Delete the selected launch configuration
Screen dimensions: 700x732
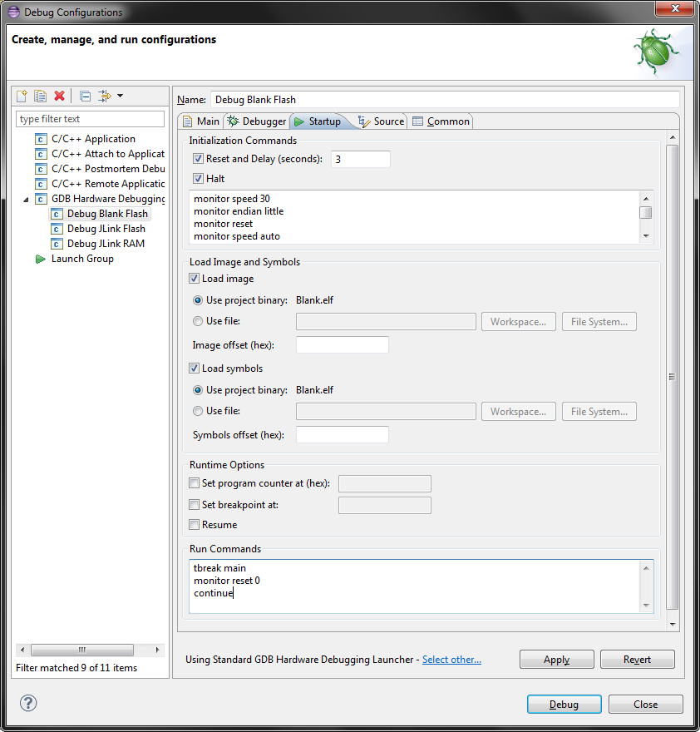59,96
